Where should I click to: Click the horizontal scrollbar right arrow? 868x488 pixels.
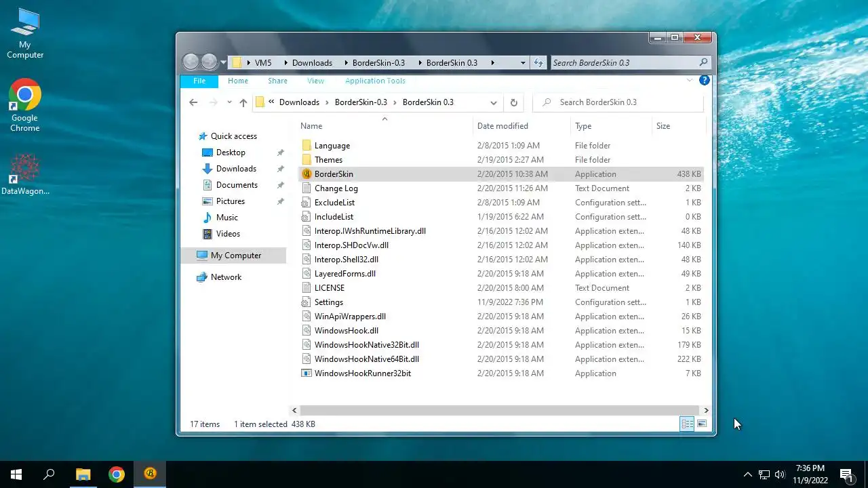coord(706,410)
